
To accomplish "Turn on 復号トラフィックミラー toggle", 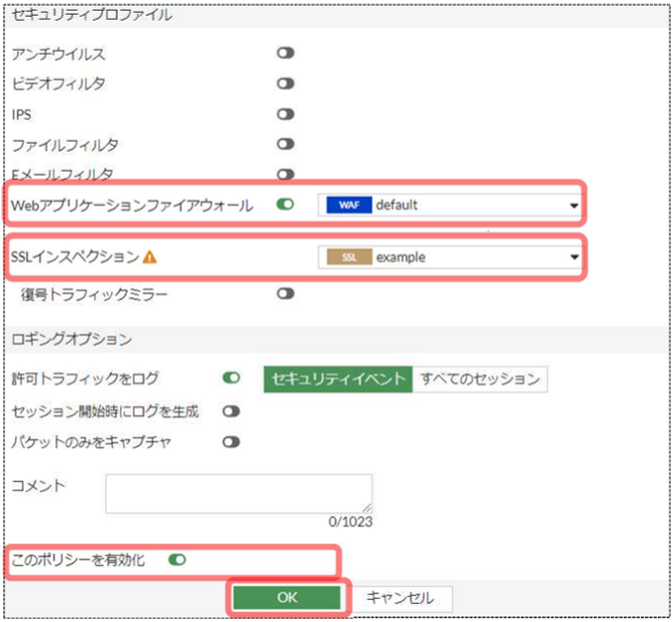I will (286, 294).
